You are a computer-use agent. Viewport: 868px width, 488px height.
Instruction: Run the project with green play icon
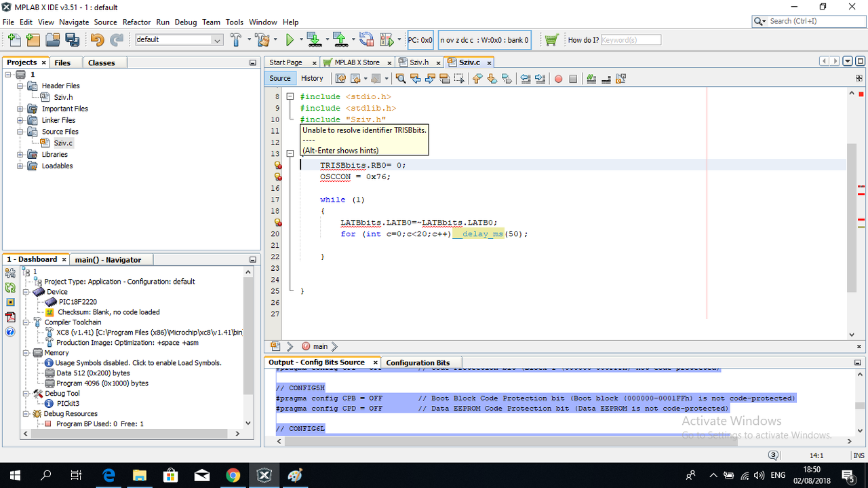coord(290,40)
